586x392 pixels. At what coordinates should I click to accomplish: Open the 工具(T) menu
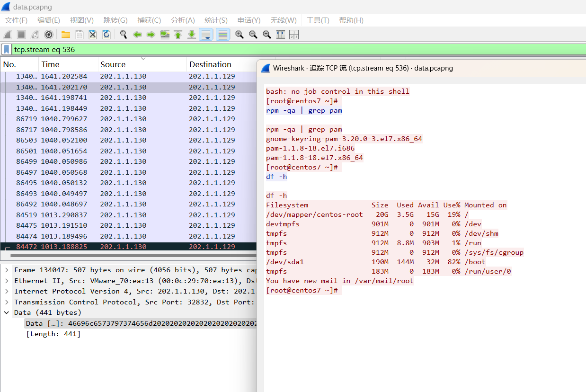click(318, 20)
